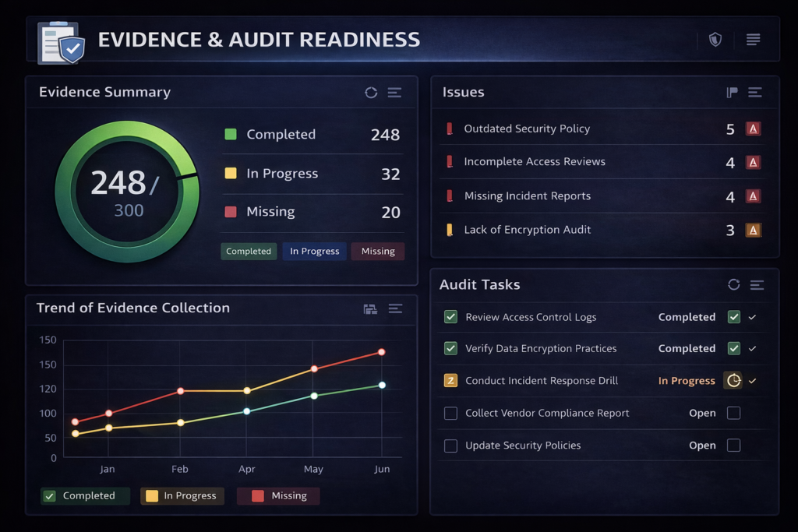Select the In Progress tab under Evidence Summary

pos(314,252)
